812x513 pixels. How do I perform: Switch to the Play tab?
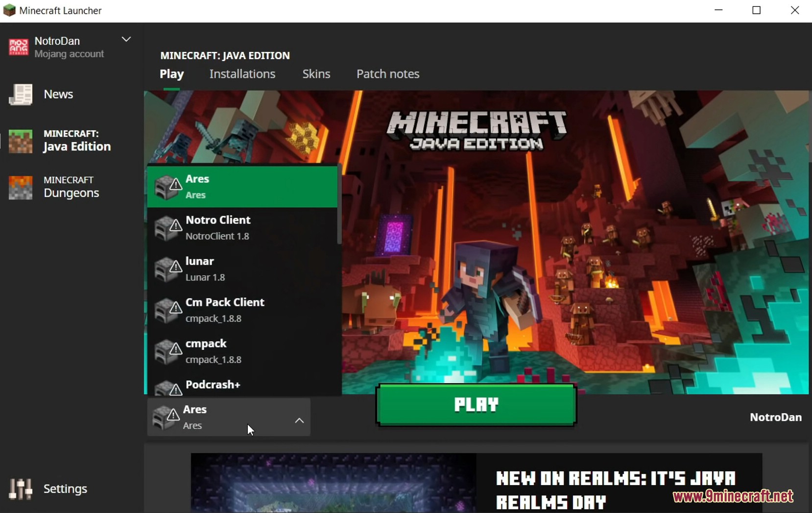click(x=171, y=74)
